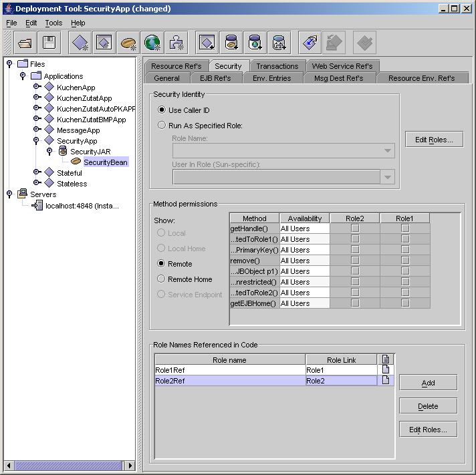The image size is (476, 475).
Task: Click the KuchenApp diamond icon
Action: click(x=49, y=87)
